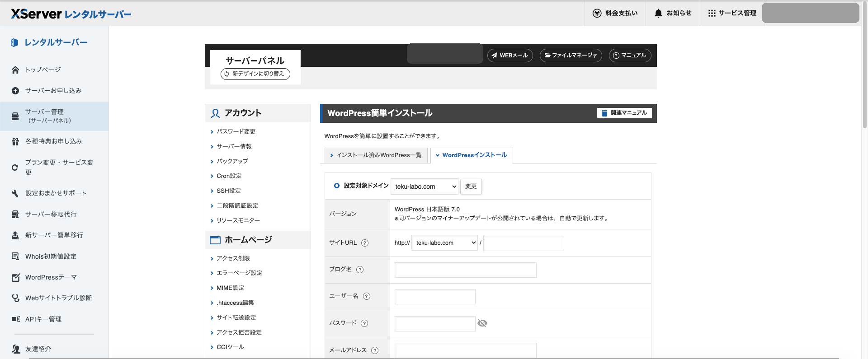Open MIME設定 menu item
Viewport: 868px width, 359px height.
point(230,288)
